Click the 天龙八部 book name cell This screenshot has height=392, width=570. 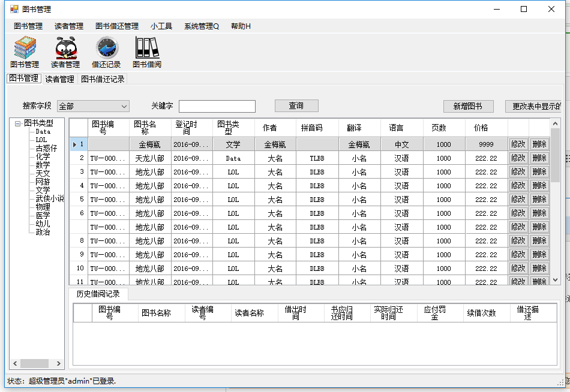150,158
